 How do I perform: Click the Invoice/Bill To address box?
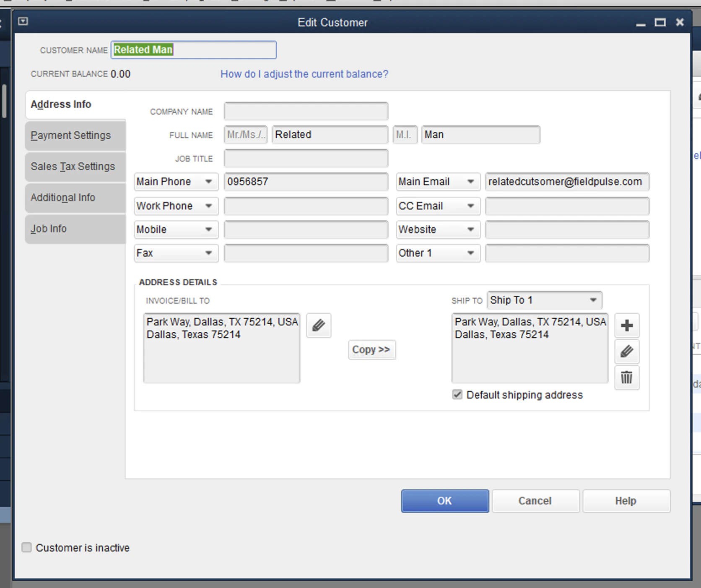point(222,348)
